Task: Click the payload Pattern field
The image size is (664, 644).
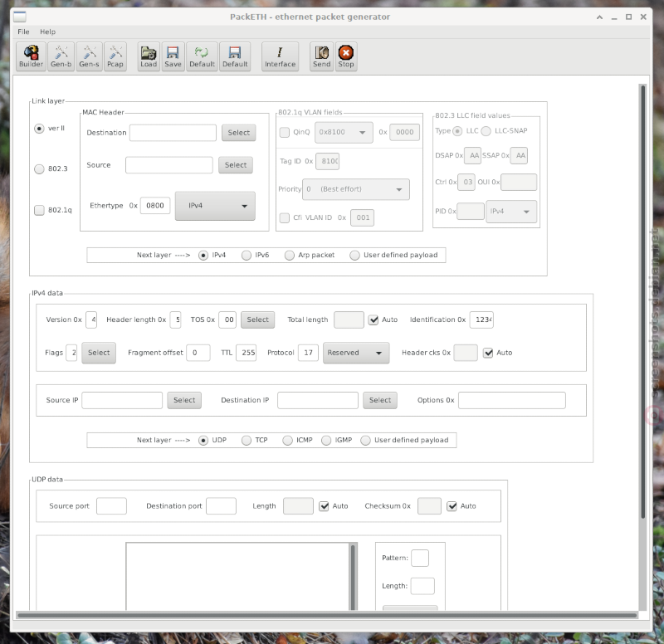Action: click(420, 558)
